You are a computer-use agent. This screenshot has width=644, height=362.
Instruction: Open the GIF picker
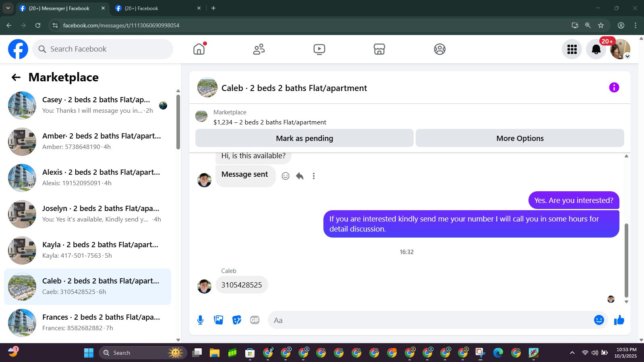point(255,320)
